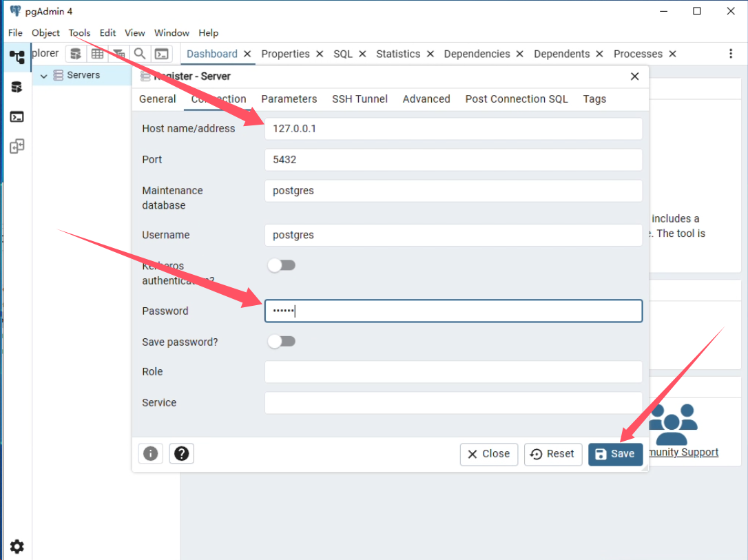The height and width of the screenshot is (560, 748).
Task: Switch to the General tab in dialog
Action: click(158, 98)
